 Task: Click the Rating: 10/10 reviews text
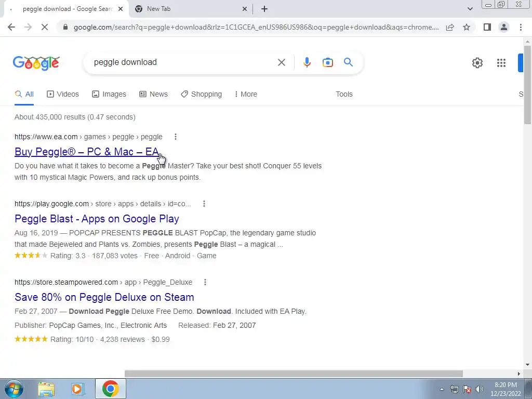point(110,339)
